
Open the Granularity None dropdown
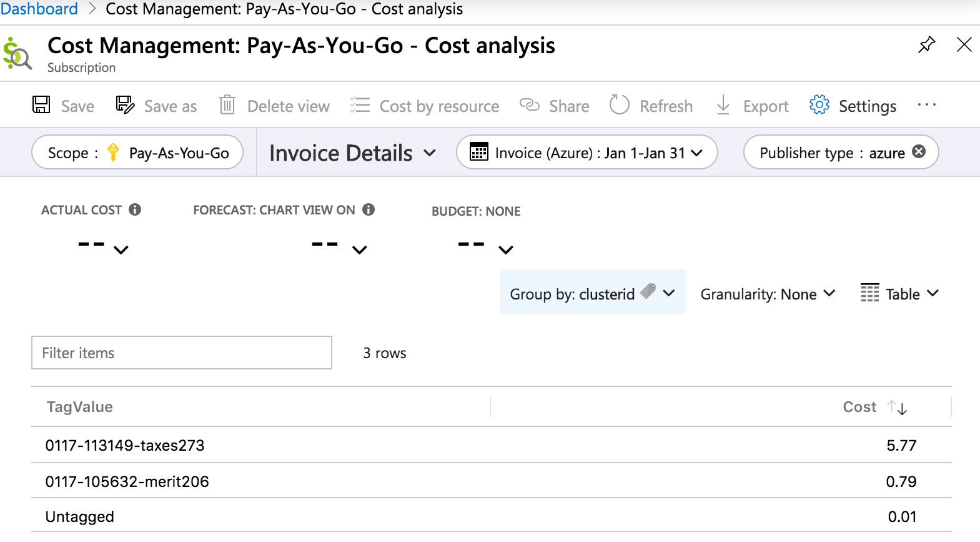click(768, 294)
